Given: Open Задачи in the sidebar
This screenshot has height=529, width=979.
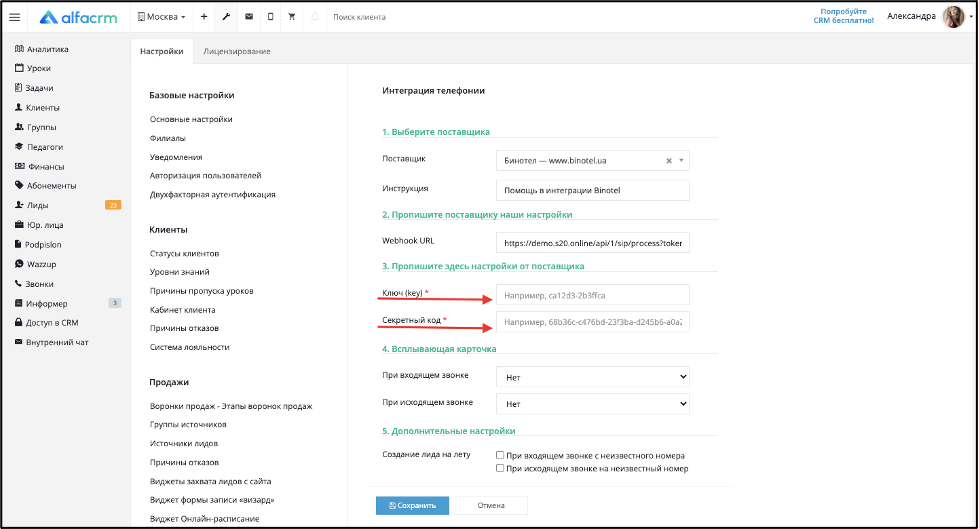Looking at the screenshot, I should pos(34,88).
